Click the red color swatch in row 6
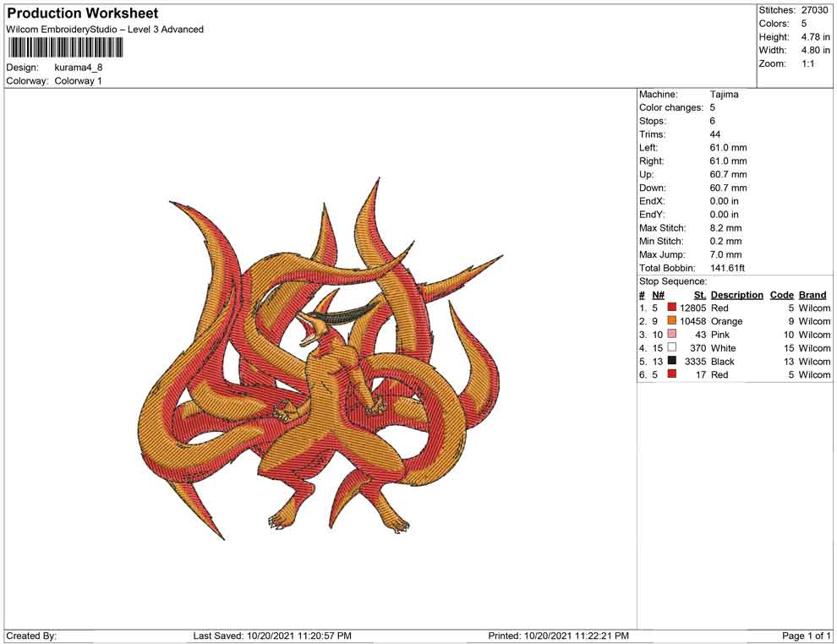 click(671, 374)
